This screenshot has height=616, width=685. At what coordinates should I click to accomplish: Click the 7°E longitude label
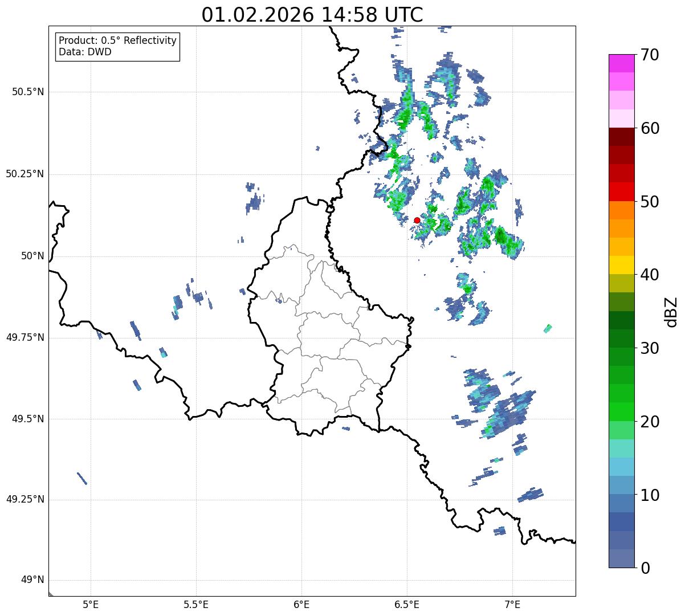[x=512, y=604]
